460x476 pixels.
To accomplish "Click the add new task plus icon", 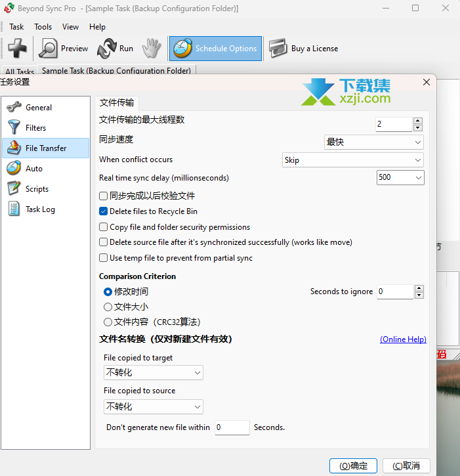I will coord(17,49).
